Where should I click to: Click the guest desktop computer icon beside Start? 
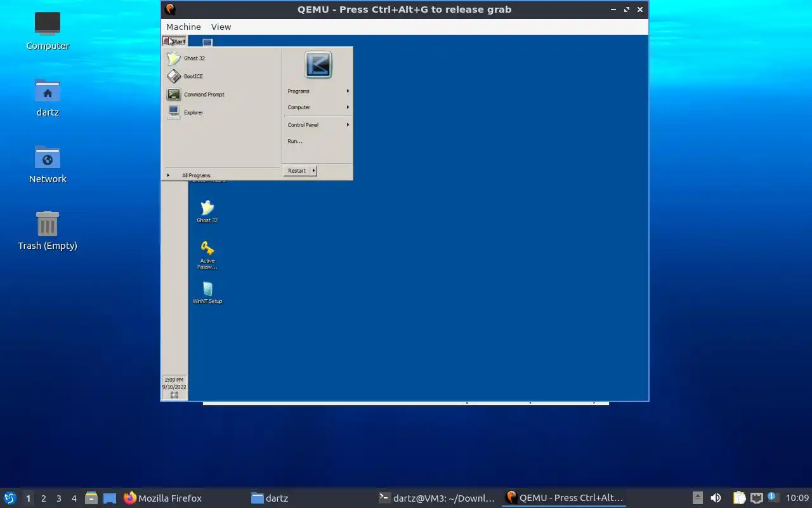tap(207, 43)
